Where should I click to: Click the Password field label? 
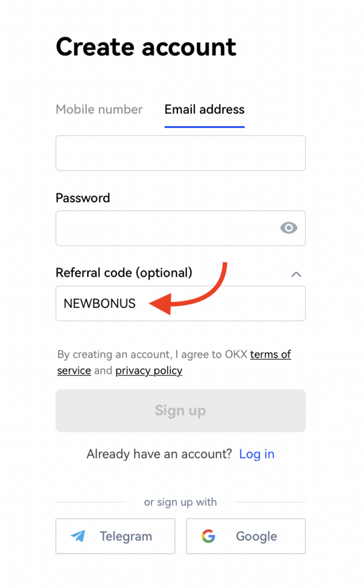(x=83, y=198)
